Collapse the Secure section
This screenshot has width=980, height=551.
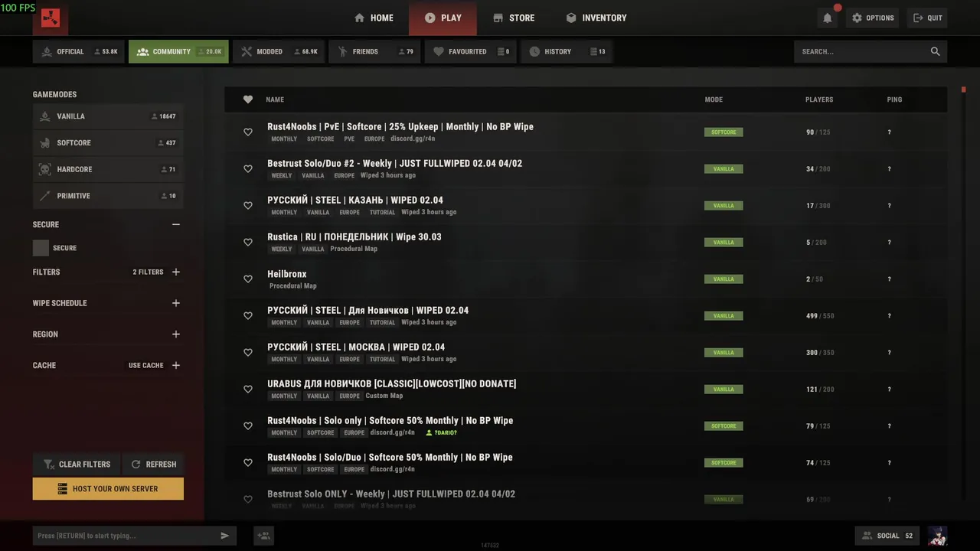coord(176,224)
